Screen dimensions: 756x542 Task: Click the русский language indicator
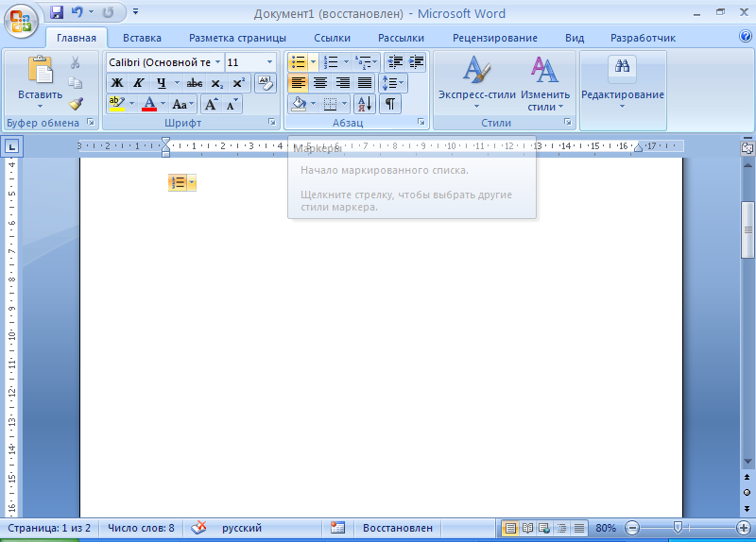[x=242, y=528]
